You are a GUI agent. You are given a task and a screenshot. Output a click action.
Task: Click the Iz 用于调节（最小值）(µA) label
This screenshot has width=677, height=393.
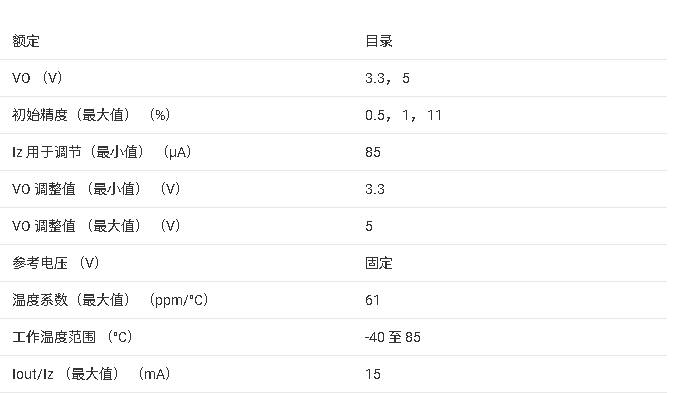click(101, 152)
